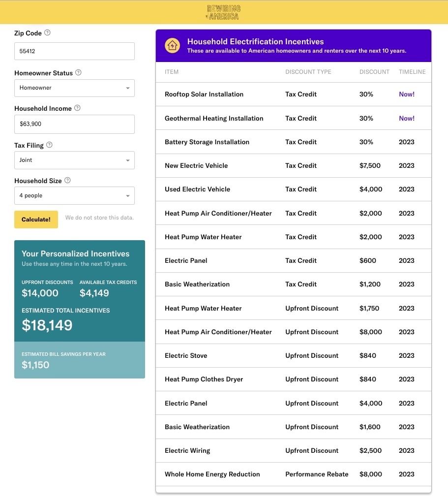Viewport: 448px width, 504px height.
Task: Click the Zip Code help question-mark icon
Action: (x=47, y=32)
